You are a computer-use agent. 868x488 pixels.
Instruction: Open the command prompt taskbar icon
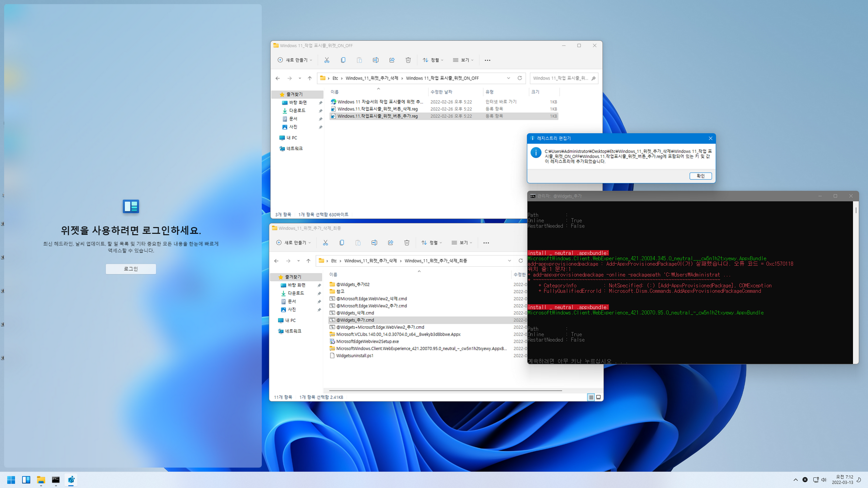pyautogui.click(x=56, y=480)
